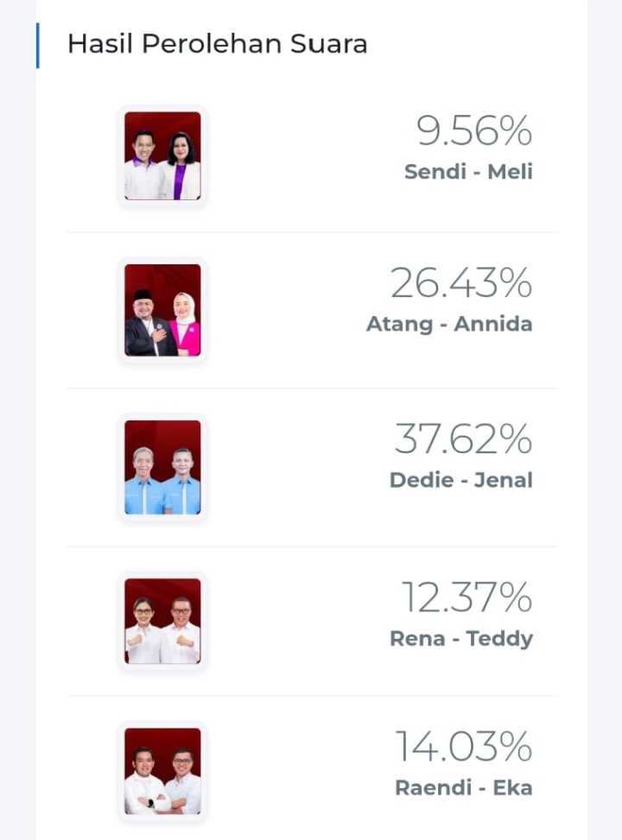Select the 37.62% vote percentage
This screenshot has width=622, height=840.
[463, 439]
